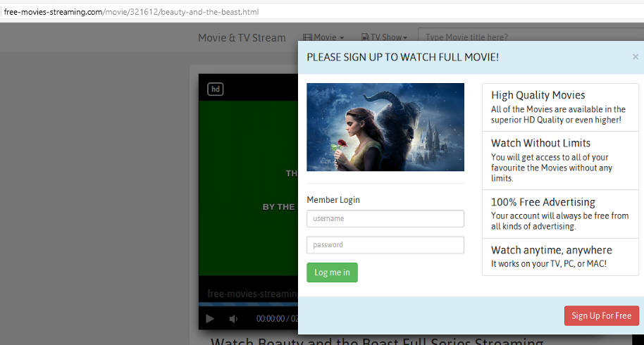Close the sign-up dialog with X

tap(635, 57)
